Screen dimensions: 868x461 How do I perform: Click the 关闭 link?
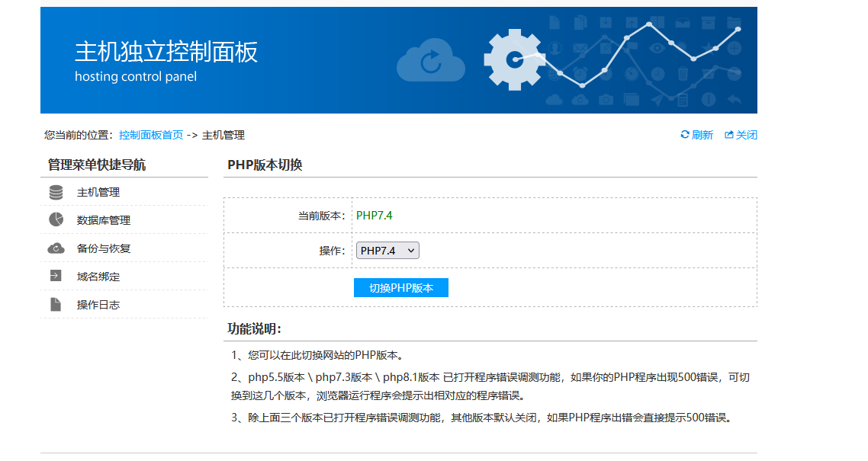pos(746,135)
